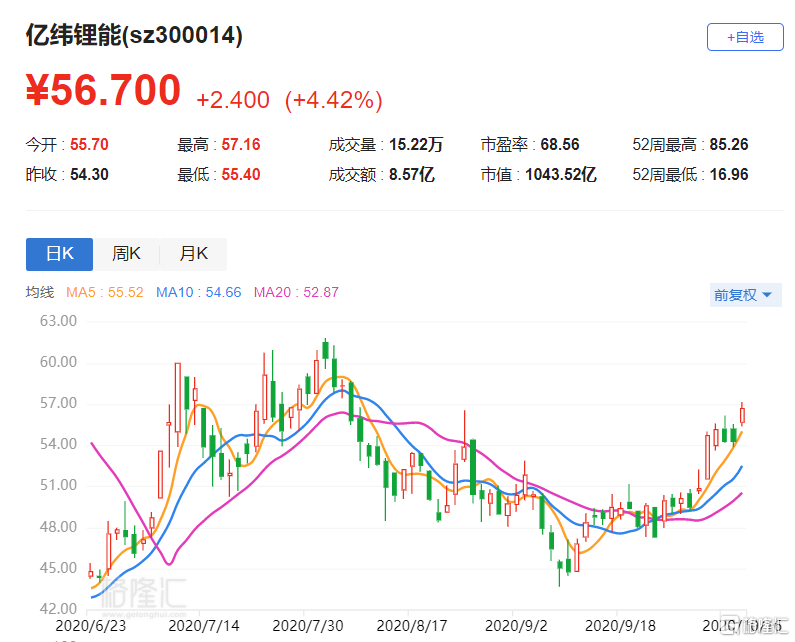The width and height of the screenshot is (795, 642).
Task: Open the 前复权 adjustment dropdown
Action: coord(745,295)
